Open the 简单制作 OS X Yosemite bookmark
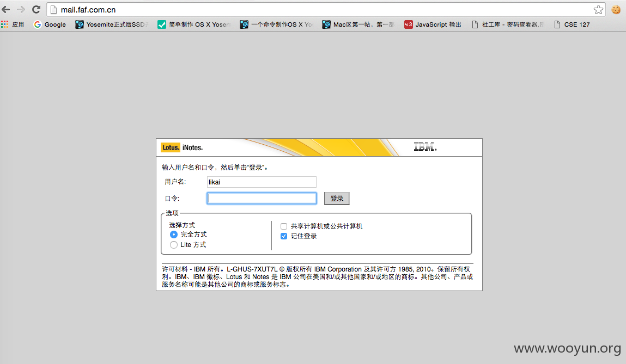Screen dimensions: 626x364 [195, 24]
